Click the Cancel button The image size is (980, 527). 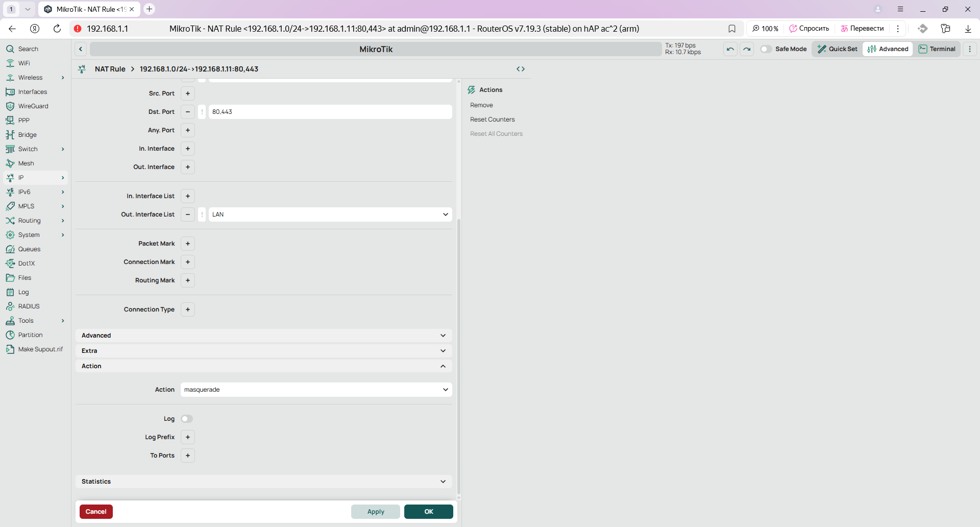pos(96,512)
